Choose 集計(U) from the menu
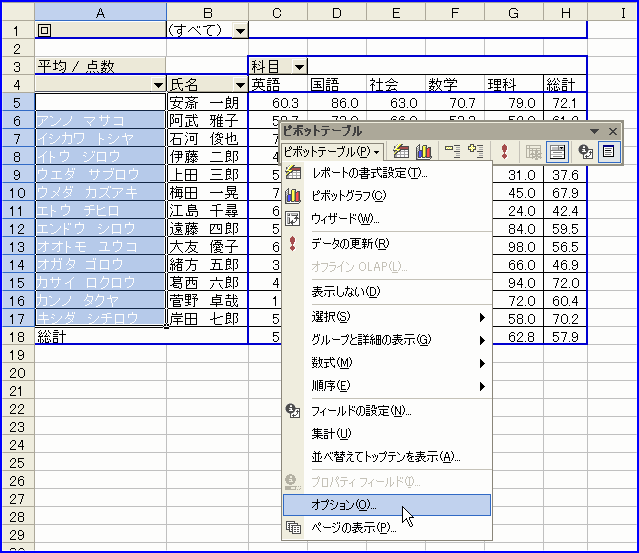 (x=387, y=434)
